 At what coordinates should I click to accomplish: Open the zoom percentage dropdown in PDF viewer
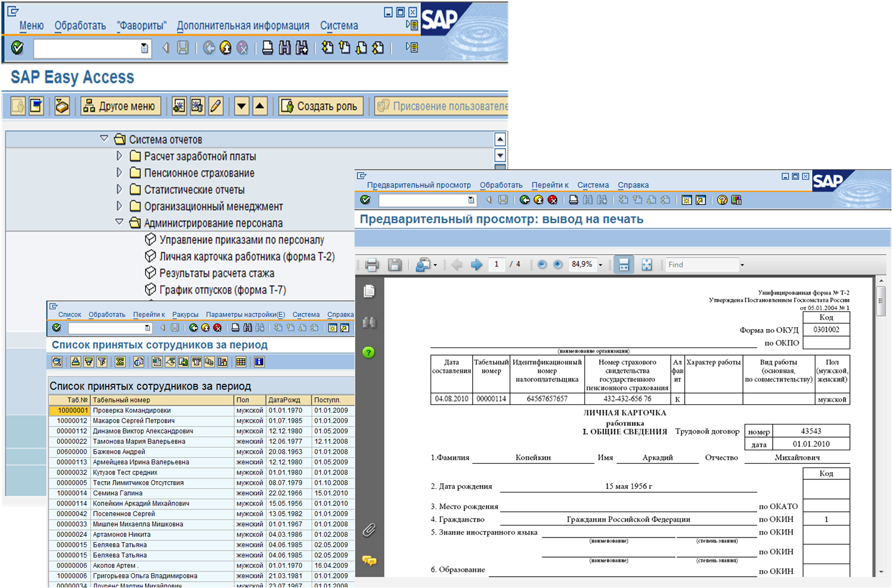tap(600, 265)
